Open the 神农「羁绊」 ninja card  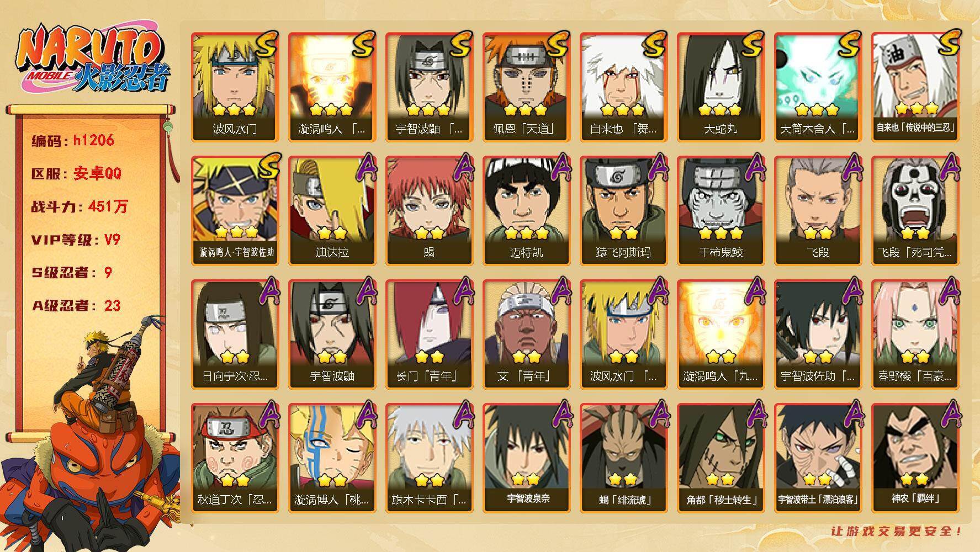(915, 458)
